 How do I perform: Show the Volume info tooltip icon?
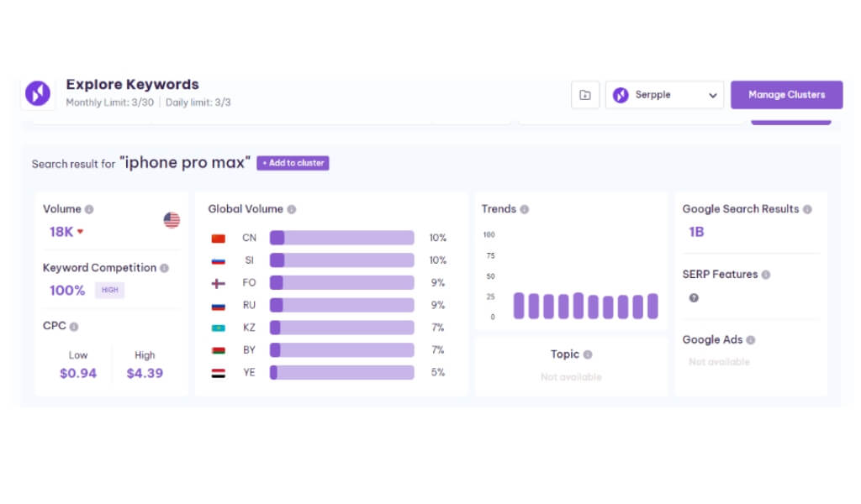click(89, 209)
